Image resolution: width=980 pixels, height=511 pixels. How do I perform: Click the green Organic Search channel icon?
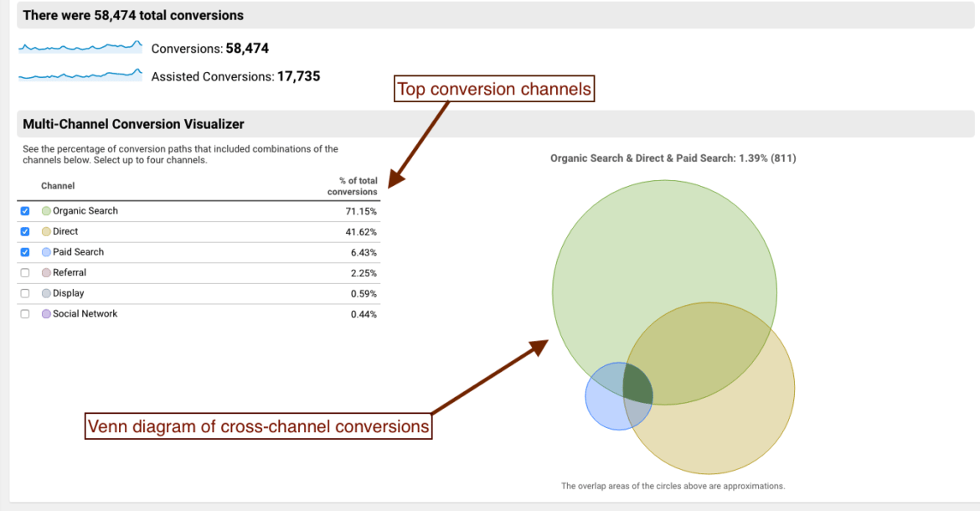pos(46,211)
